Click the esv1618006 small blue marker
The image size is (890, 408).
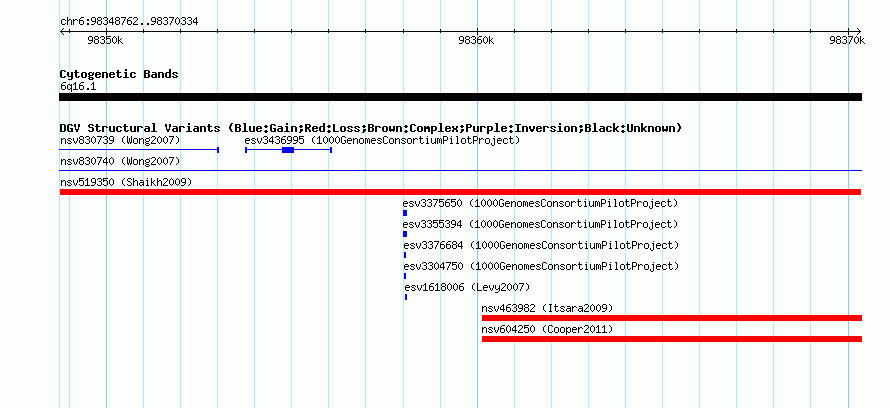(406, 297)
